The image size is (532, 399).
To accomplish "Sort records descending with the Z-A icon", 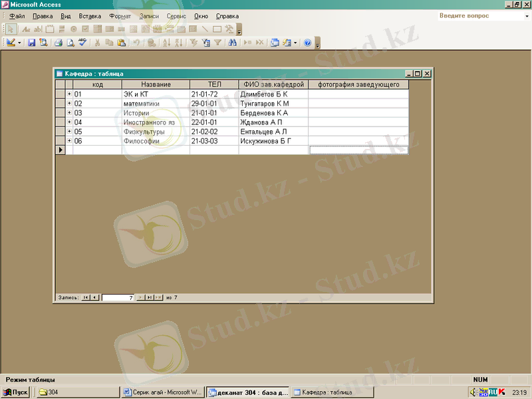I will click(179, 43).
